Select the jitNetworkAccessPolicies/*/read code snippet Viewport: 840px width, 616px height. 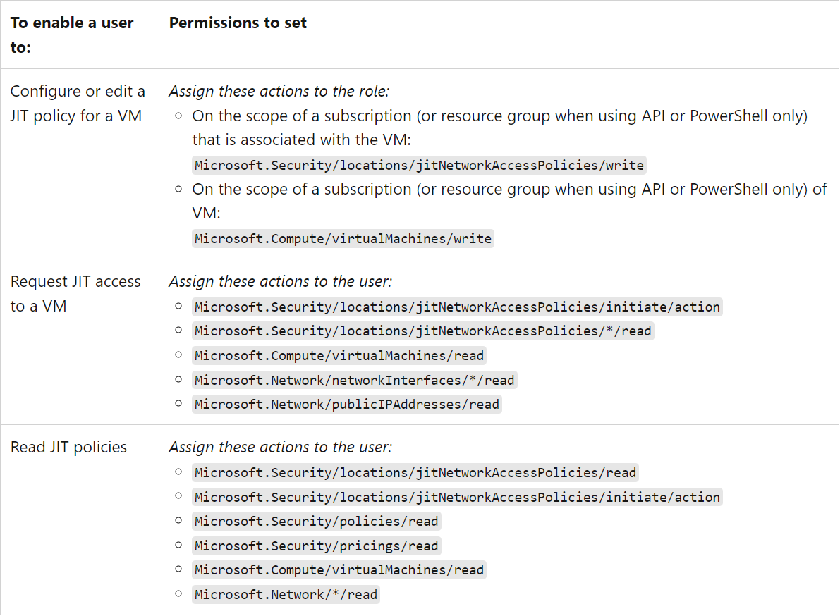[423, 331]
